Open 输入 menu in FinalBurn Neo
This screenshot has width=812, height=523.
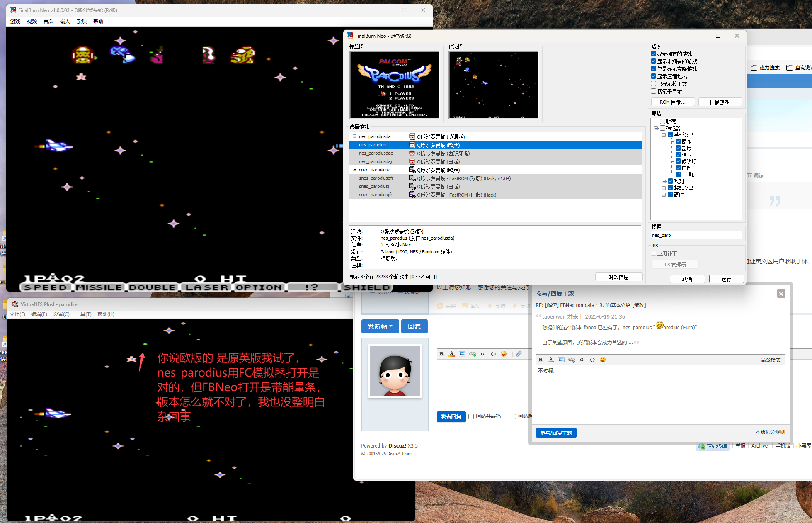(x=65, y=22)
